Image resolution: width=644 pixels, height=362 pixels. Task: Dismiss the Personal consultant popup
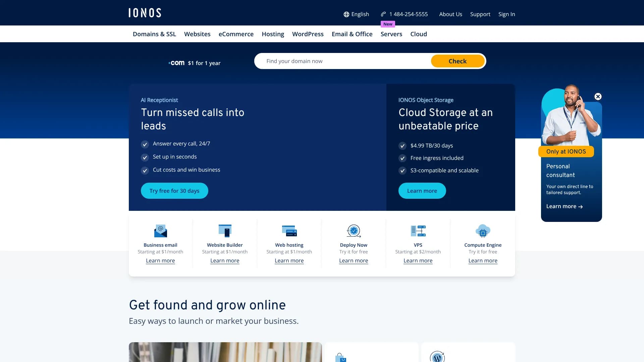(598, 97)
